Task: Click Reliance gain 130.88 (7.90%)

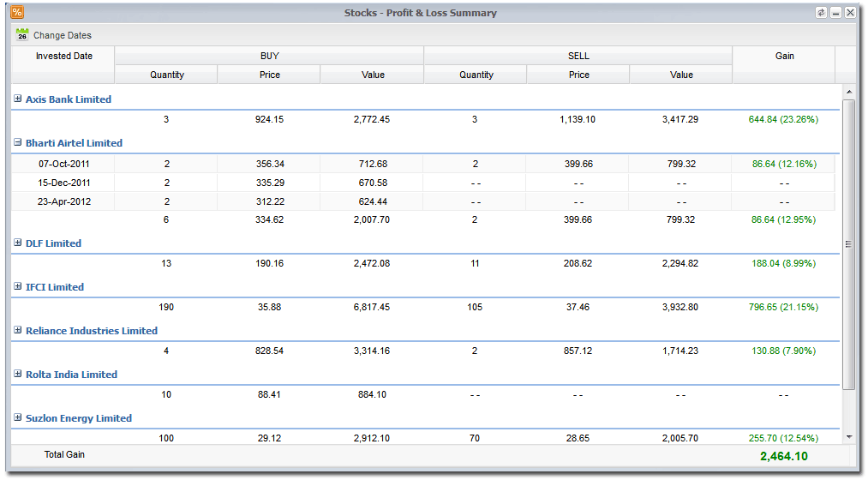Action: coord(783,351)
